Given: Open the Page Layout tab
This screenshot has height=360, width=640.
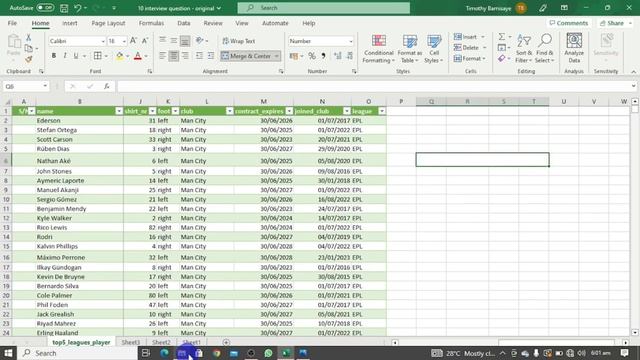Looking at the screenshot, I should pyautogui.click(x=108, y=23).
